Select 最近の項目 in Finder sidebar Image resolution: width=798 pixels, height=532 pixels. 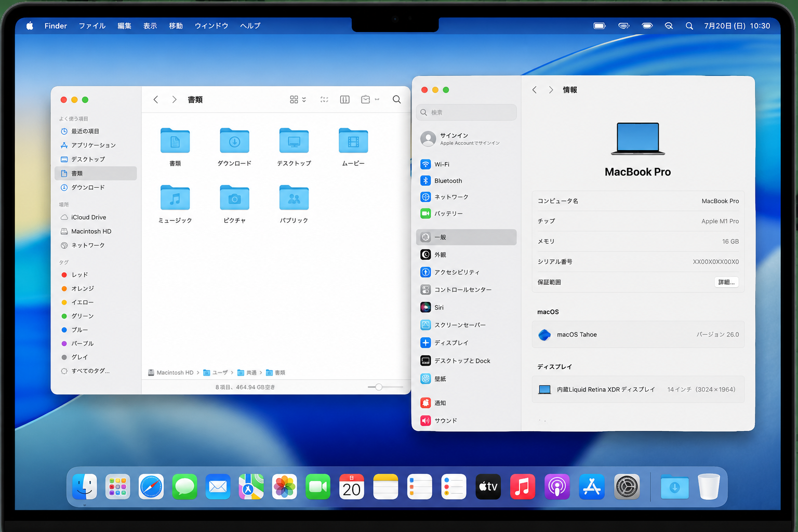click(96, 131)
